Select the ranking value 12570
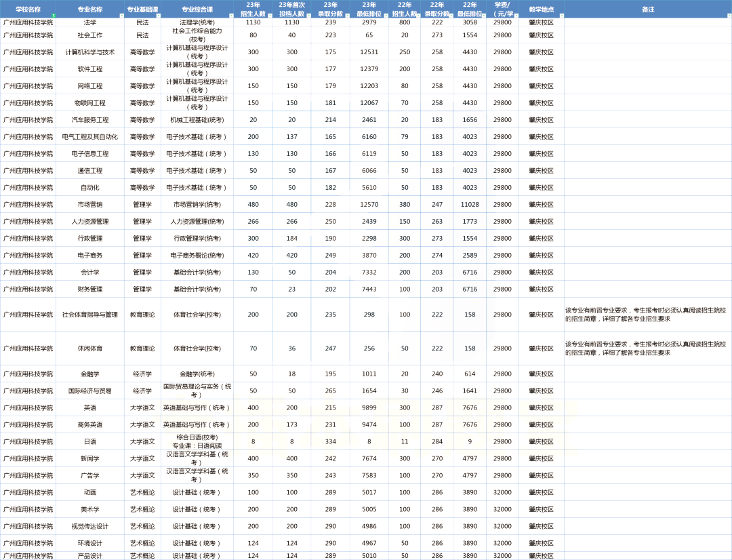The image size is (732, 560). (369, 205)
